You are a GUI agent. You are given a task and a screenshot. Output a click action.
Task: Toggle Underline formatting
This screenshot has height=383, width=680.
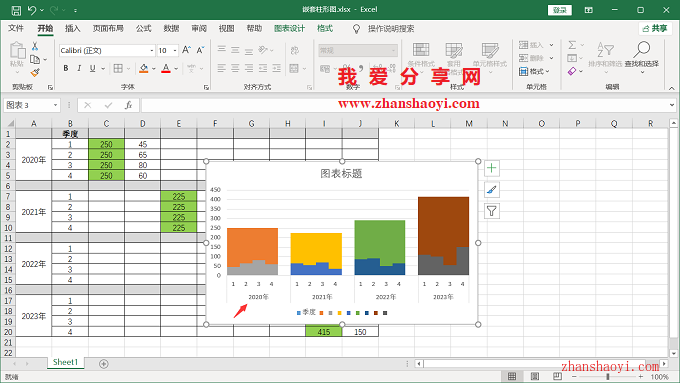tap(92, 68)
